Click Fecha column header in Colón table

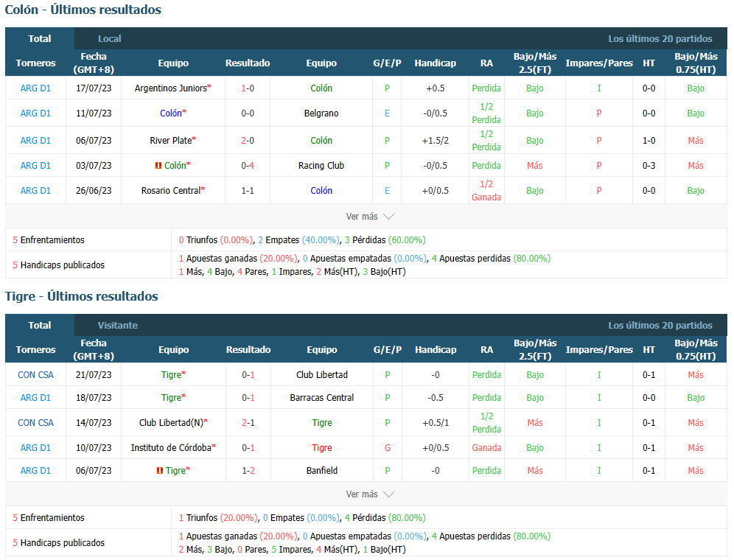[94, 63]
